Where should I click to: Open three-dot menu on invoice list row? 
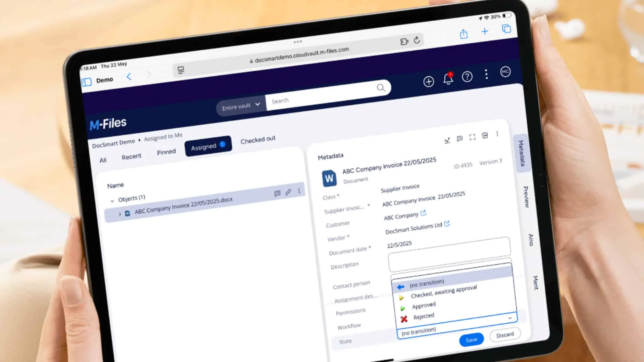coord(299,191)
